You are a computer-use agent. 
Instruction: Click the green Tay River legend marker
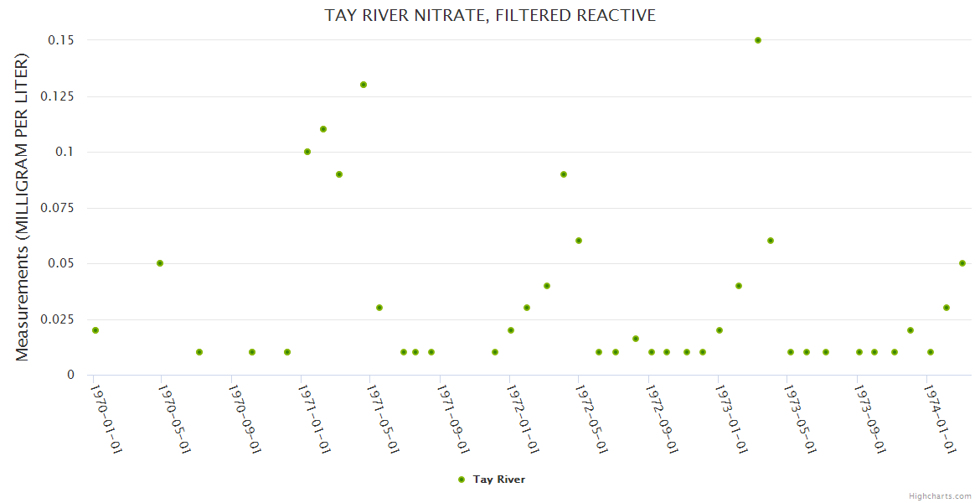pos(462,480)
